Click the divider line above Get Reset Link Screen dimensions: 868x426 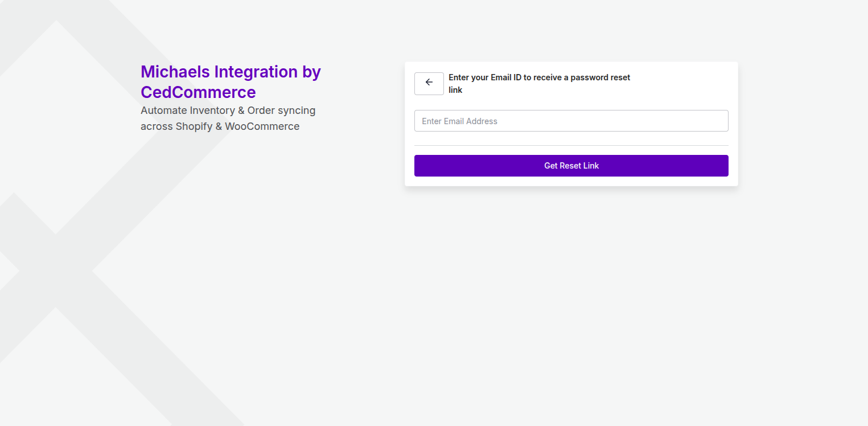click(x=571, y=145)
